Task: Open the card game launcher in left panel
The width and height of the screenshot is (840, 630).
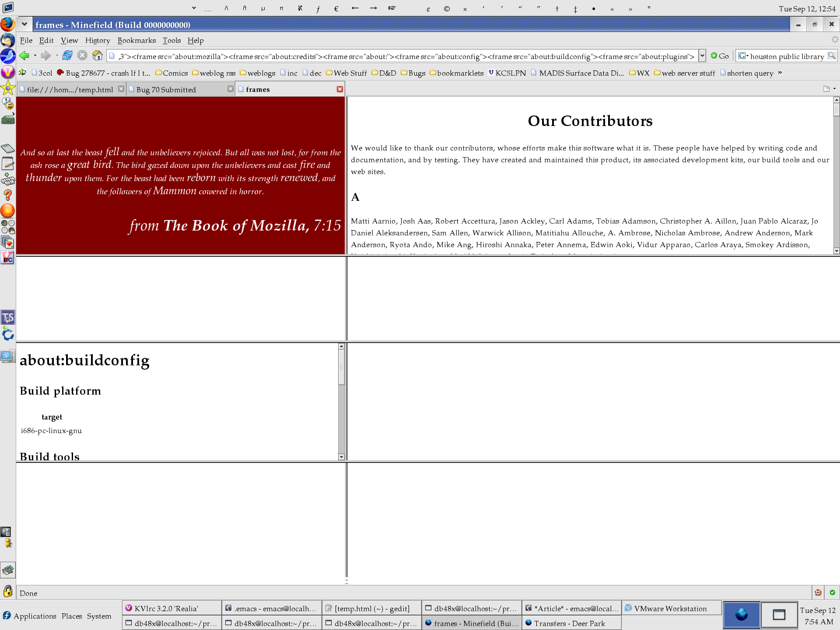Action: [x=7, y=242]
